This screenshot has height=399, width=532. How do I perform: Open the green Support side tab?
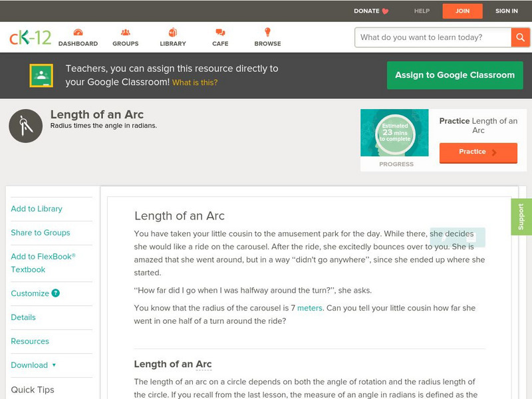coord(521,217)
